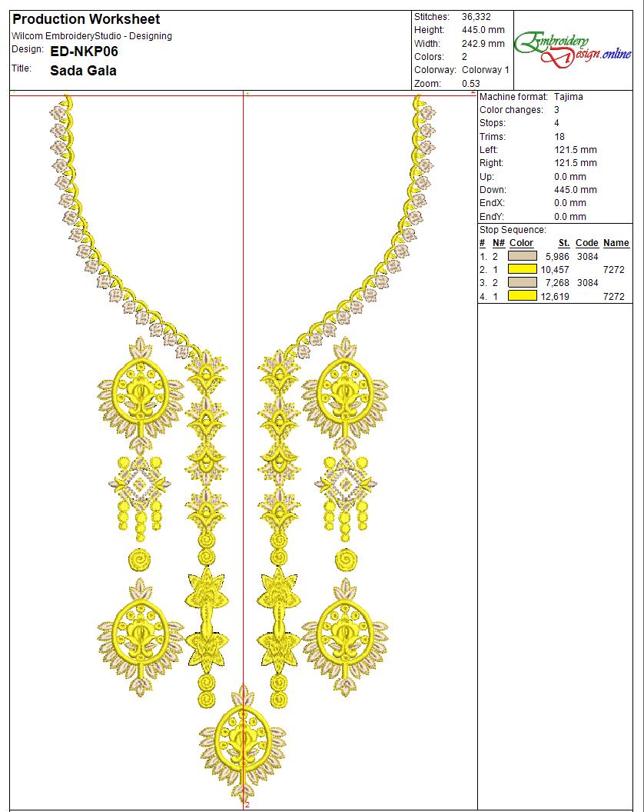Pick the beige swatch in stop row 3

coord(523,283)
